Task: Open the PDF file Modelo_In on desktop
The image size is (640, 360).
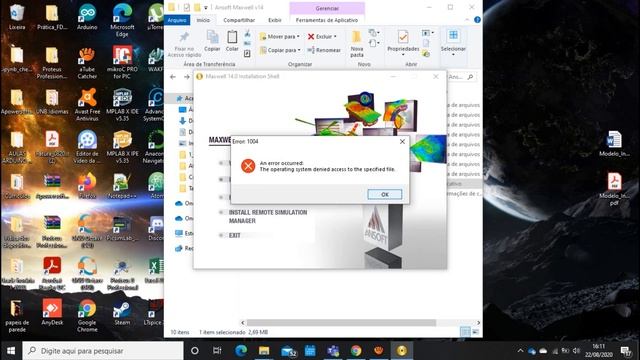Action: coord(614,189)
